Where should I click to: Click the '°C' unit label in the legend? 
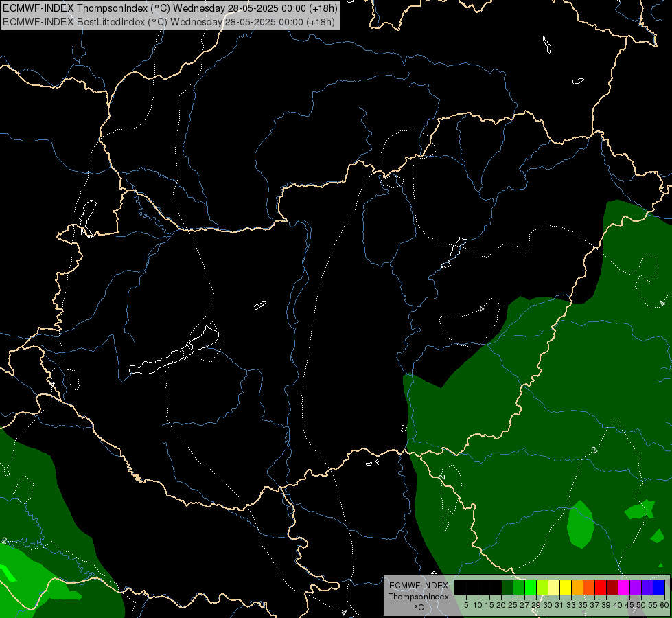click(419, 607)
